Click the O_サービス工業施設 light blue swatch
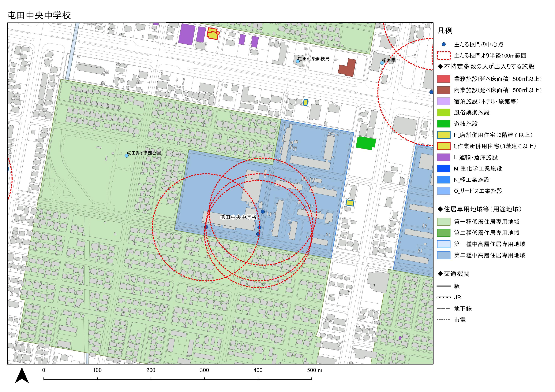This screenshot has width=555, height=392. tap(444, 191)
